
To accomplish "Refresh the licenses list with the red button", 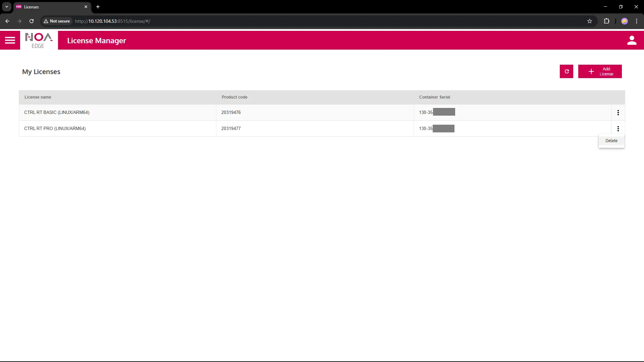I will click(x=567, y=71).
